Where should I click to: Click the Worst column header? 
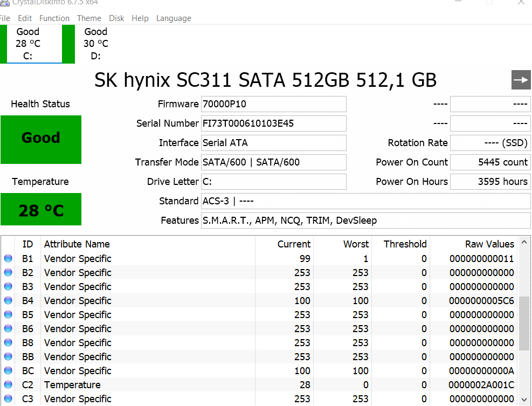(343, 244)
